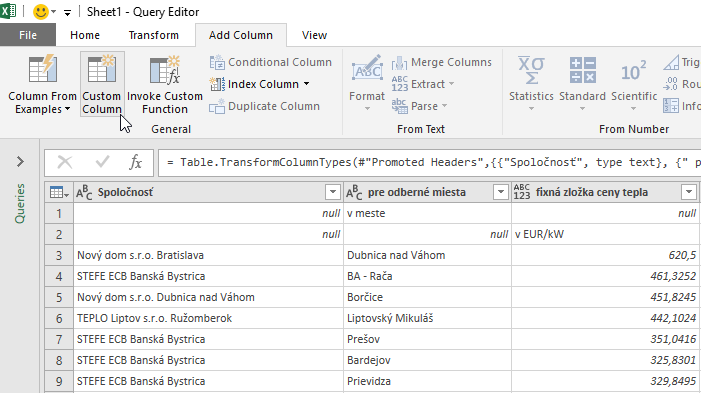
Task: Click cell 'Dubnica nad Váhom' in row 3
Action: pos(427,255)
